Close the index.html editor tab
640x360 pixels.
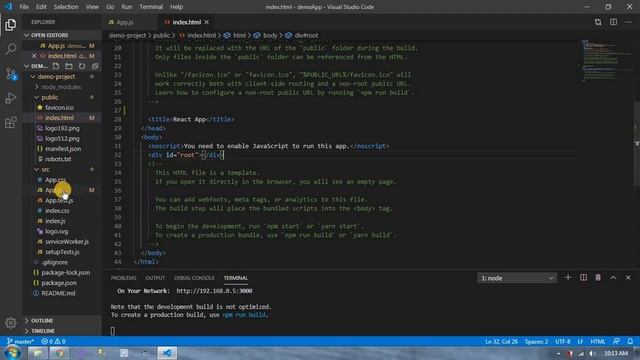click(x=207, y=22)
